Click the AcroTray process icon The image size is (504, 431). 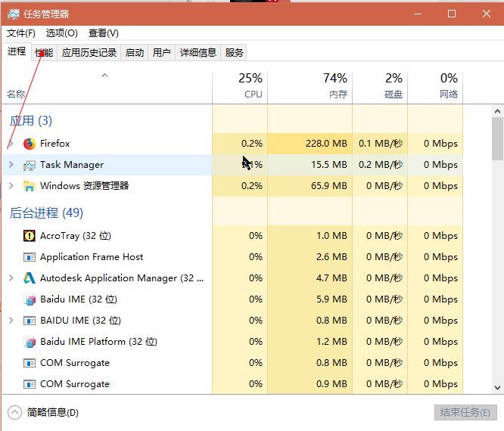[x=30, y=236]
